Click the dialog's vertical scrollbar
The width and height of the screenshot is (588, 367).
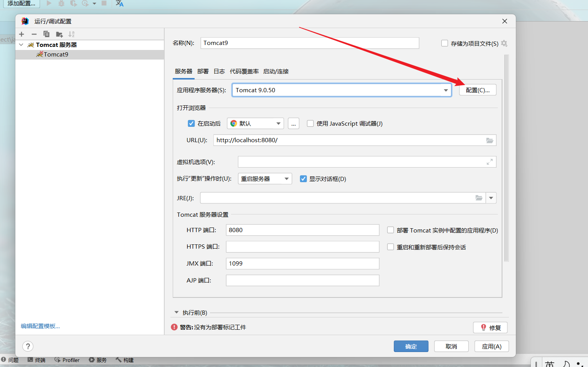coord(506,158)
